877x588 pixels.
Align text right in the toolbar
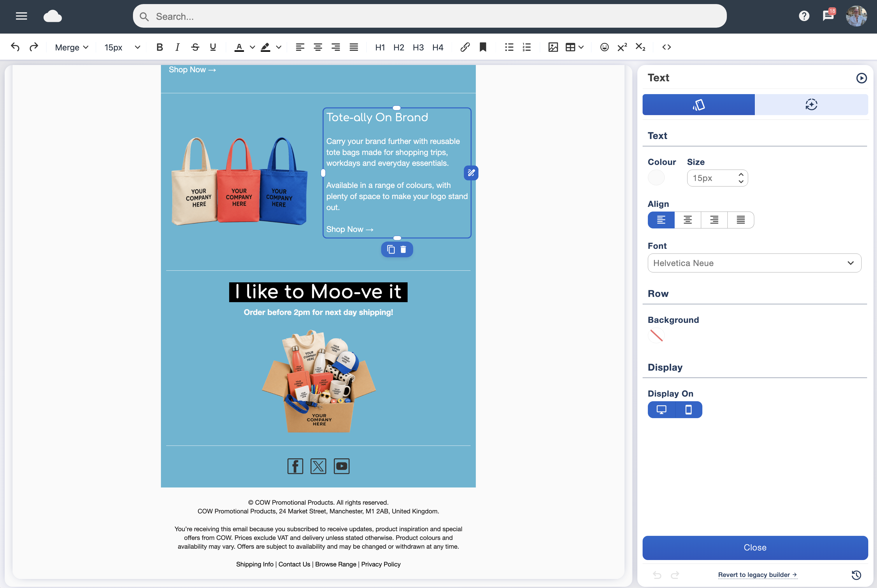click(x=336, y=47)
